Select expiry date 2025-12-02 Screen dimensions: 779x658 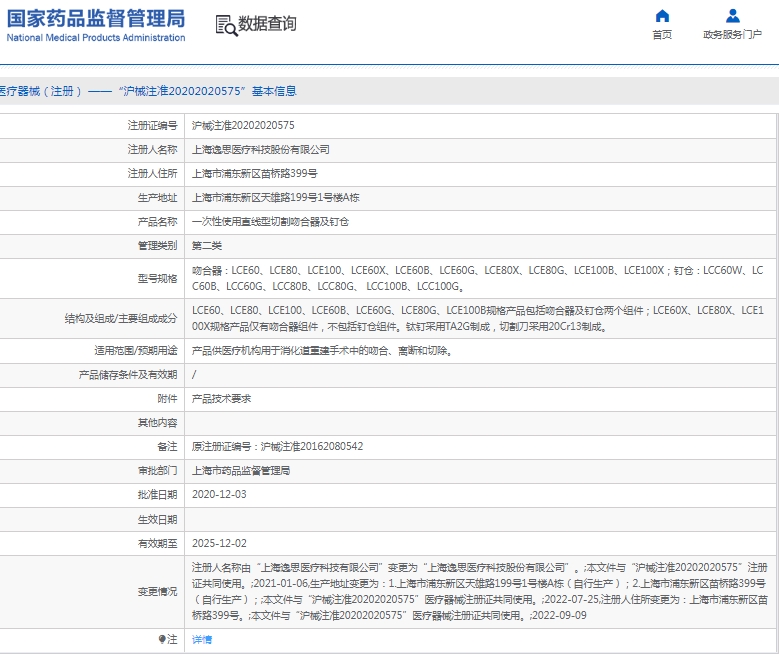click(x=219, y=543)
